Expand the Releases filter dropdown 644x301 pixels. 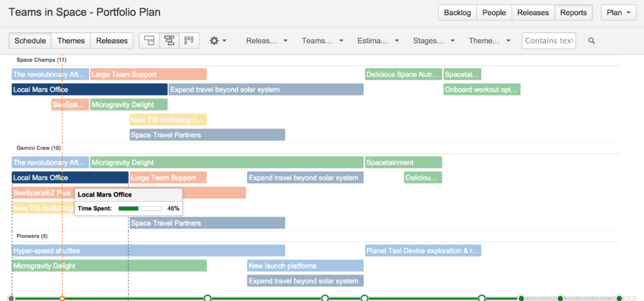(x=267, y=41)
